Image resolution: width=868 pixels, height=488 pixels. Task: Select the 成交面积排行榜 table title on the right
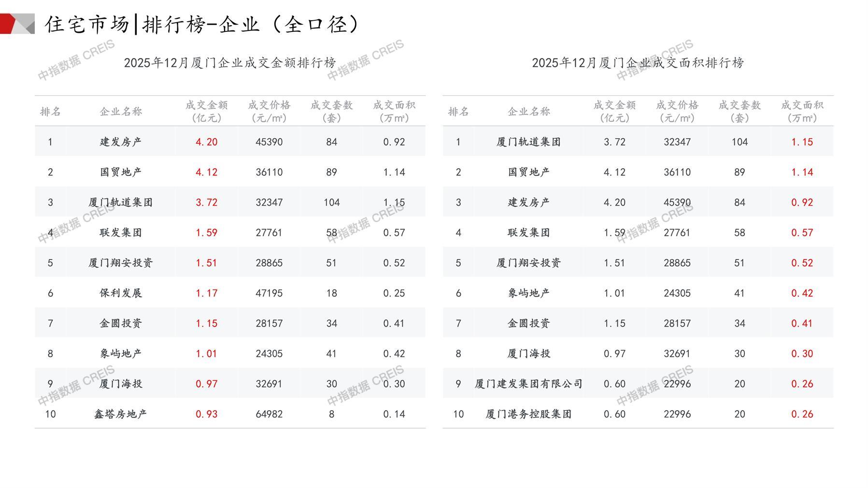coord(638,63)
